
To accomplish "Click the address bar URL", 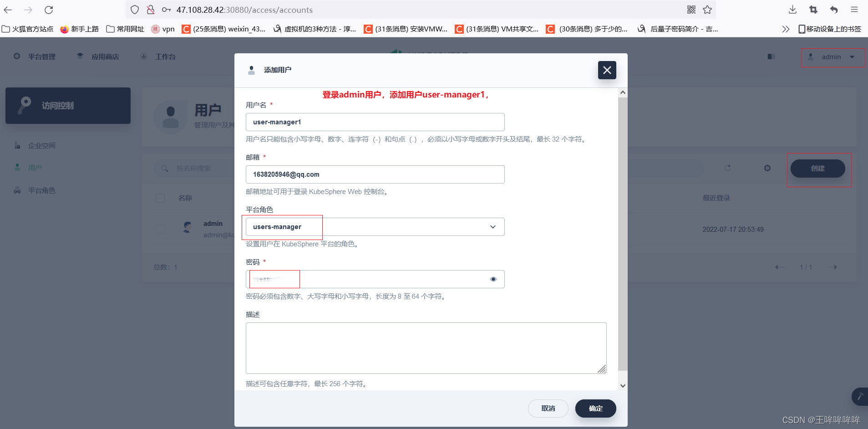I will [x=244, y=10].
